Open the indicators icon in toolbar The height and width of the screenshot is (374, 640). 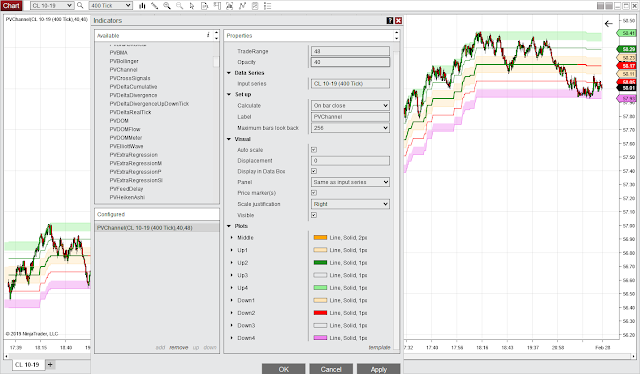click(242, 6)
